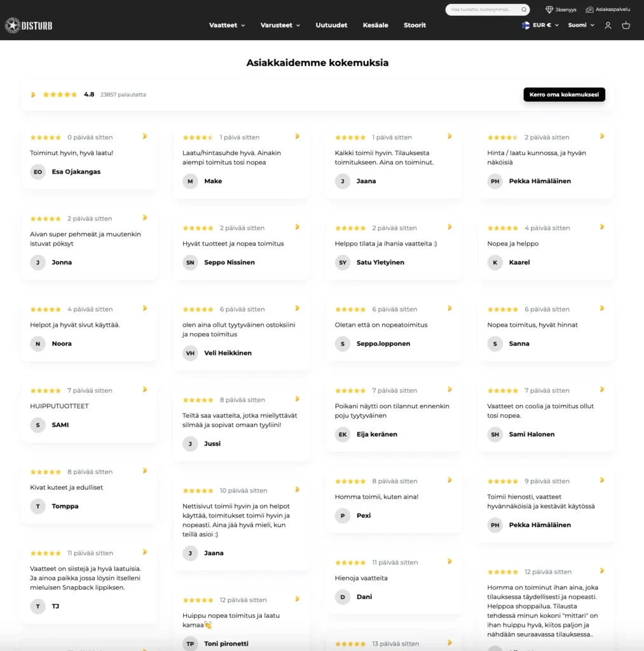Screen dimensions: 644x651
Task: Click the search magnifier icon
Action: click(x=524, y=10)
